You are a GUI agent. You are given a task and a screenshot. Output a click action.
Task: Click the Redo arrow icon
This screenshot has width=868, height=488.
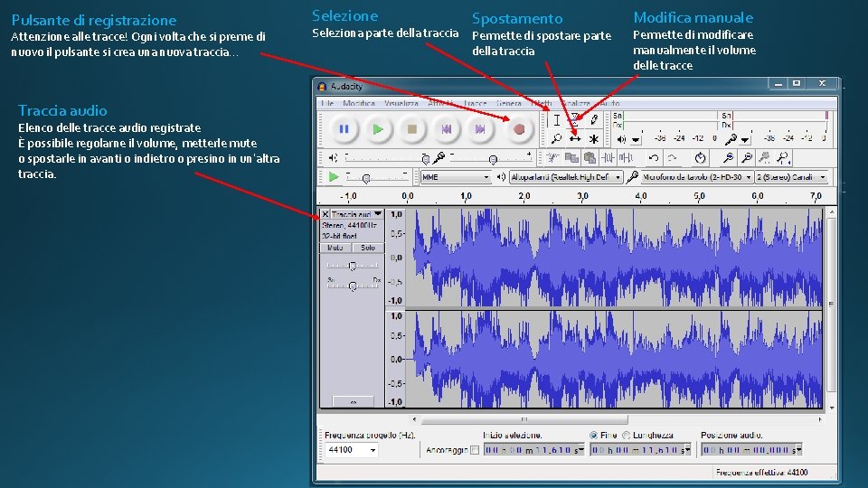(672, 158)
